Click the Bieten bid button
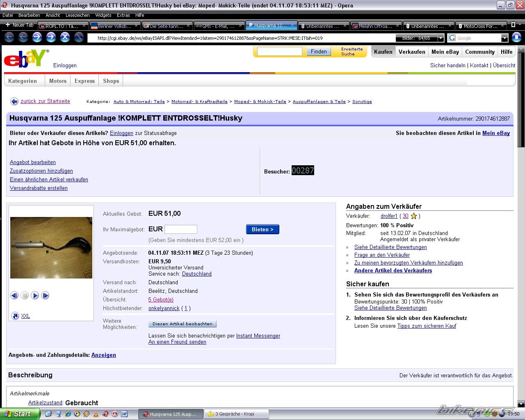Screen dimensions: 525x420 pos(262,229)
